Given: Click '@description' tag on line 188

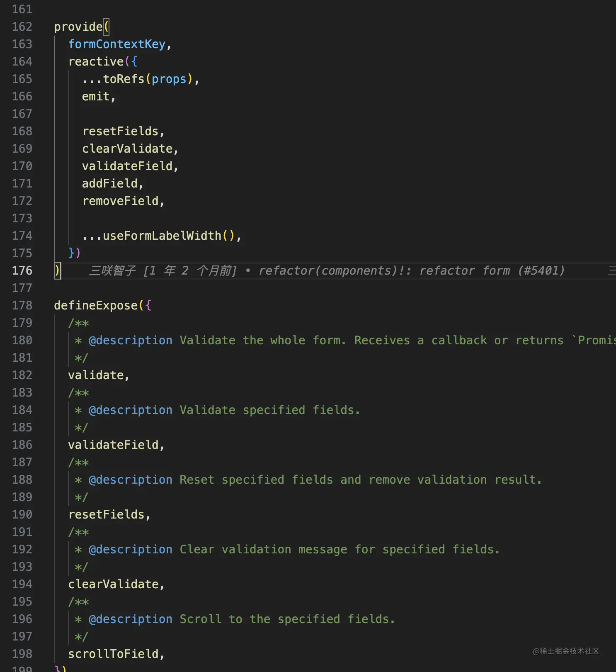Looking at the screenshot, I should [131, 480].
